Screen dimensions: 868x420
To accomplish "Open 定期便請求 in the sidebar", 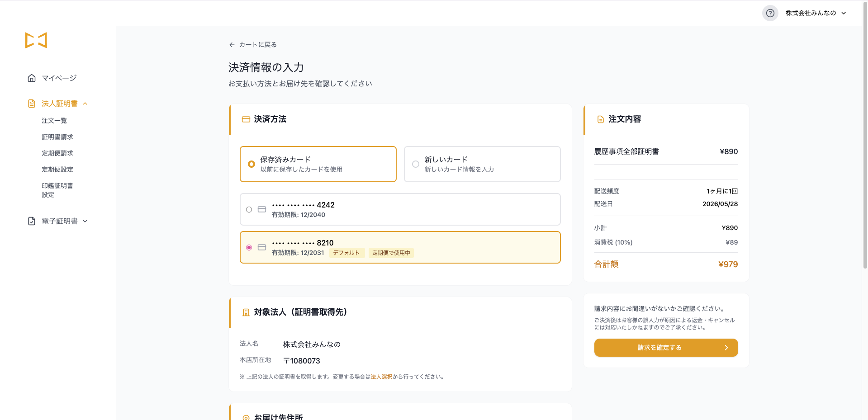I will 57,153.
